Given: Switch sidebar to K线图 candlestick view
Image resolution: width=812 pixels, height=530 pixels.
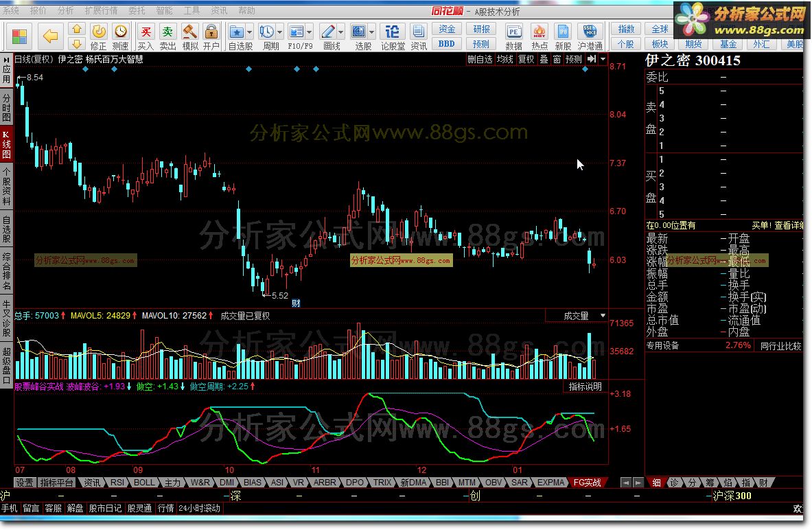Looking at the screenshot, I should click(x=6, y=144).
